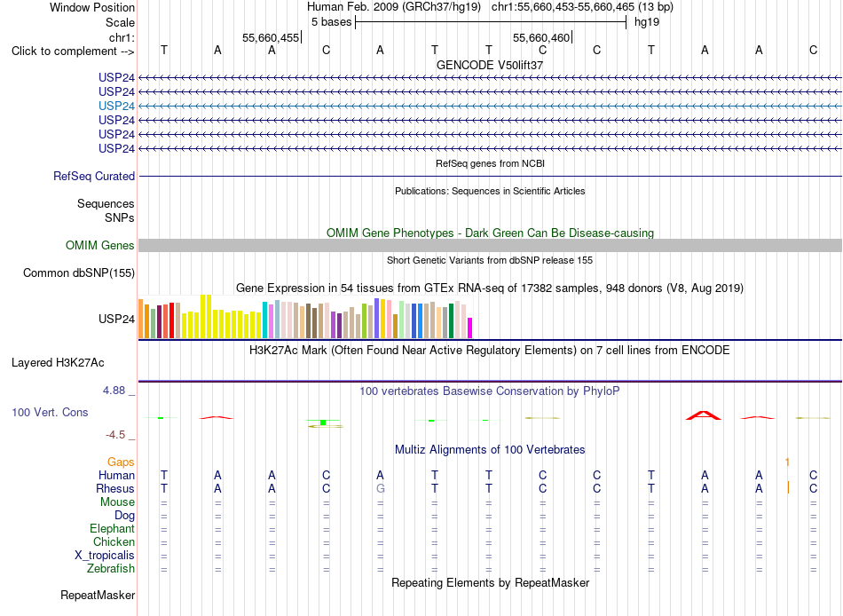Click 'chr1:55,660,453-55,660,465 (13 bp)' position text
Screen dimensions: 843x616
(x=582, y=7)
